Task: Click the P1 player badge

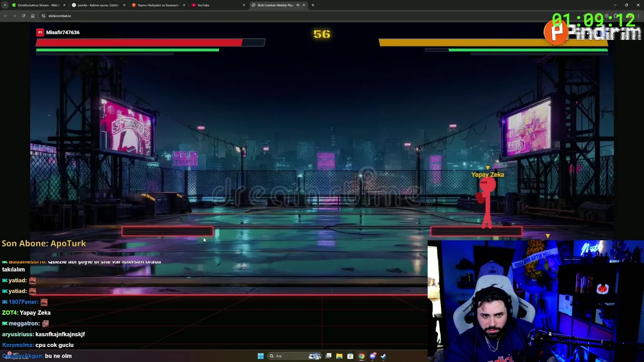Action: click(40, 32)
